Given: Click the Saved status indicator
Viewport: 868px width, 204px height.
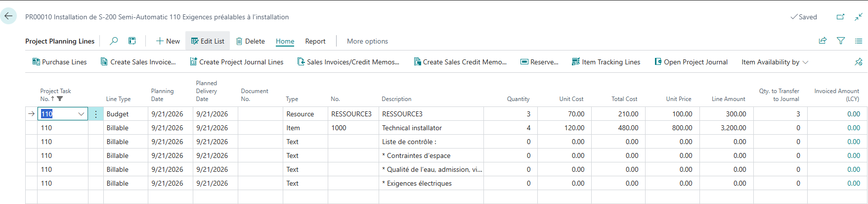Looking at the screenshot, I should click(804, 17).
